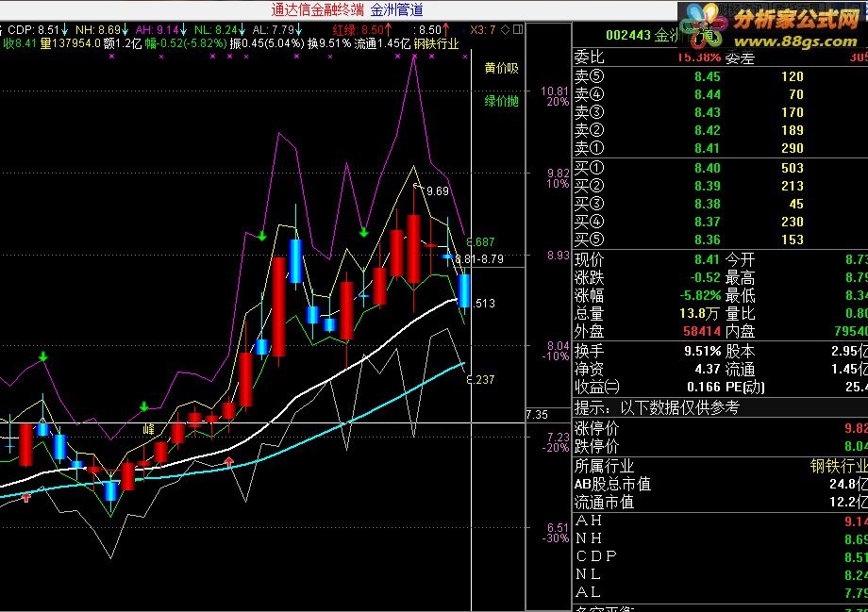This screenshot has height=612, width=868.
Task: Click the 峰 peak marker on the chart
Action: 148,429
